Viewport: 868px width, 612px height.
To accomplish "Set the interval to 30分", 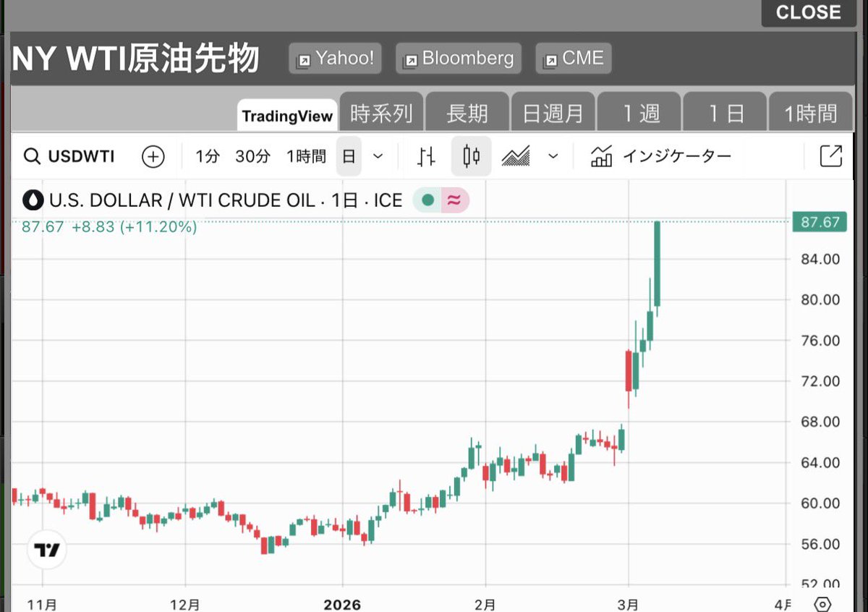I will (x=252, y=156).
